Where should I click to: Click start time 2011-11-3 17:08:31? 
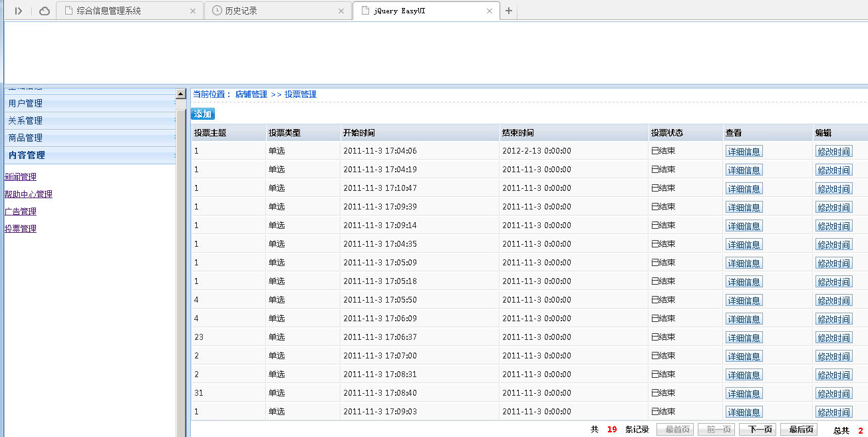[380, 374]
